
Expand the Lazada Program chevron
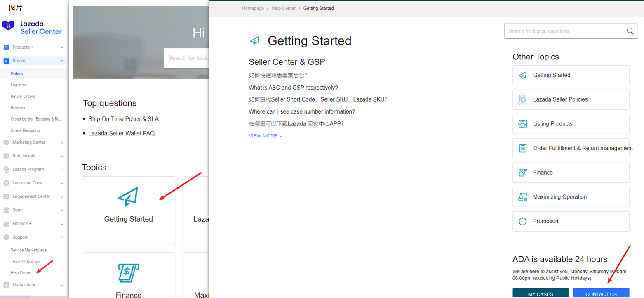click(62, 170)
